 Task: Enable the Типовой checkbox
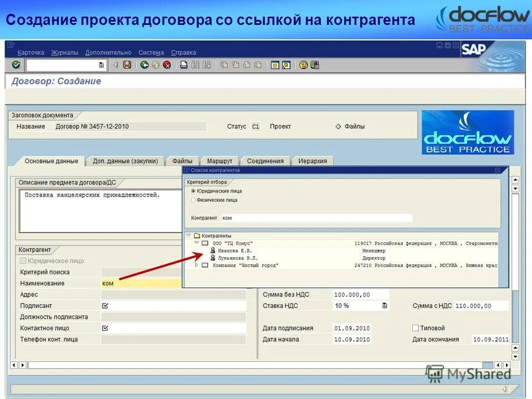pos(415,328)
